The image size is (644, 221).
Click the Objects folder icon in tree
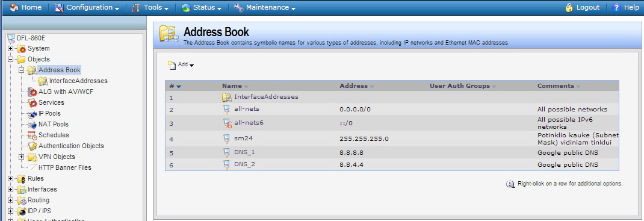(x=22, y=59)
